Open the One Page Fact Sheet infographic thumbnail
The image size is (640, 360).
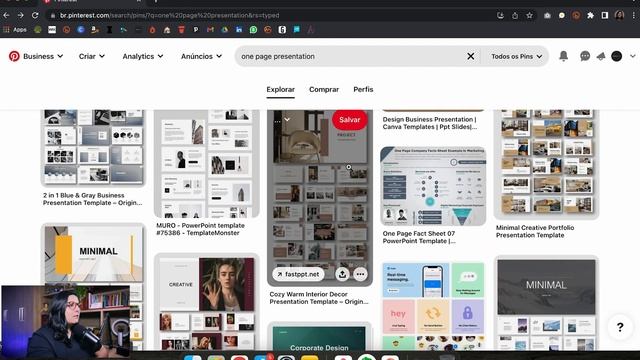point(433,186)
